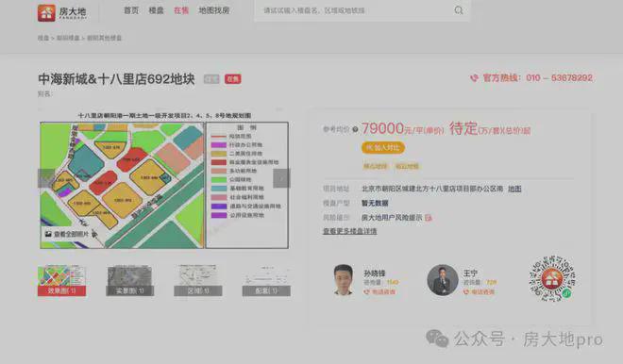Click the first yellow tag under the compare button
623x364 pixels.
pyautogui.click(x=375, y=166)
